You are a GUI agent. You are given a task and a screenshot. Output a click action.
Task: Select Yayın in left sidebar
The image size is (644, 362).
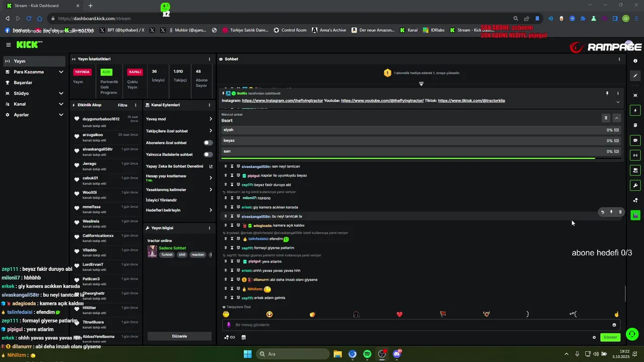click(x=35, y=61)
